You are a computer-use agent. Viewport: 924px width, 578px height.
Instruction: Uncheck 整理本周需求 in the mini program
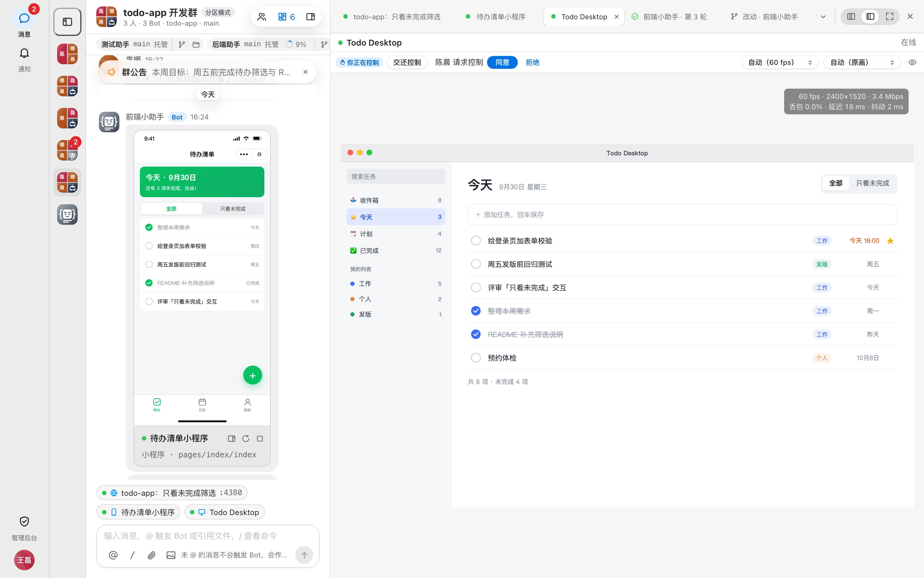click(149, 227)
